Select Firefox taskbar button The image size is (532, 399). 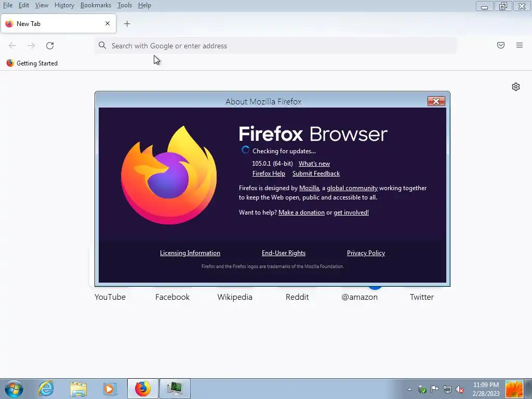(143, 389)
